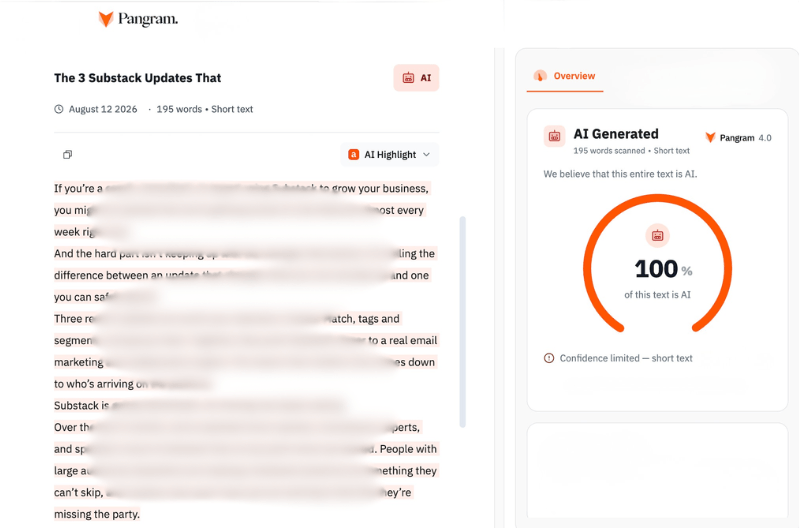
Task: Click the Overview tab gauge icon
Action: point(540,76)
